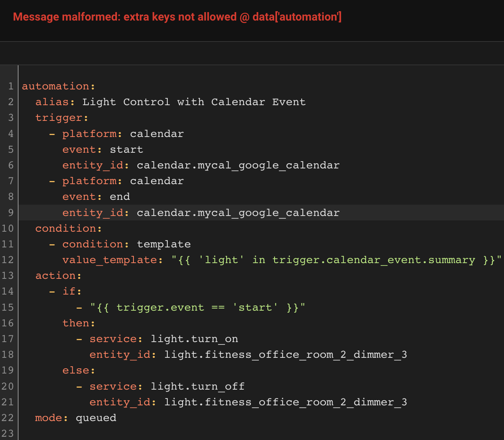
Task: Click 'light.turn_on' service value
Action: 194,339
